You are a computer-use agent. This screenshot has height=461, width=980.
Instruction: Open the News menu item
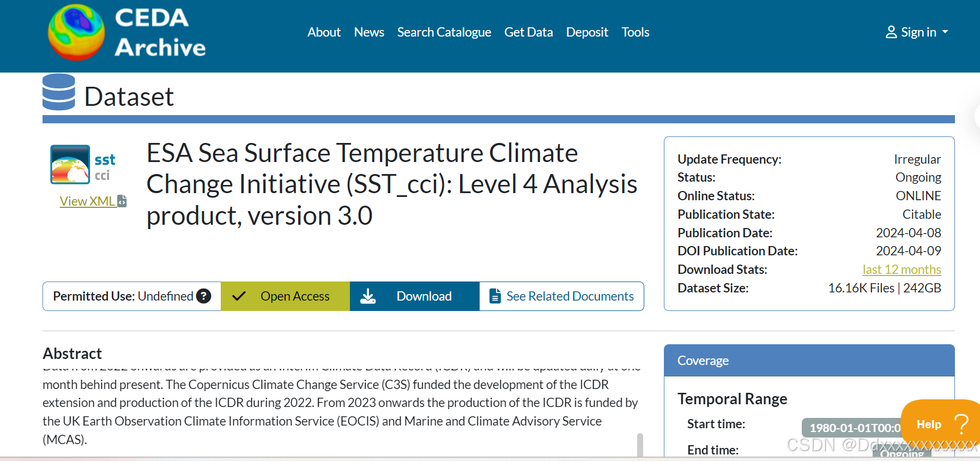coord(369,32)
